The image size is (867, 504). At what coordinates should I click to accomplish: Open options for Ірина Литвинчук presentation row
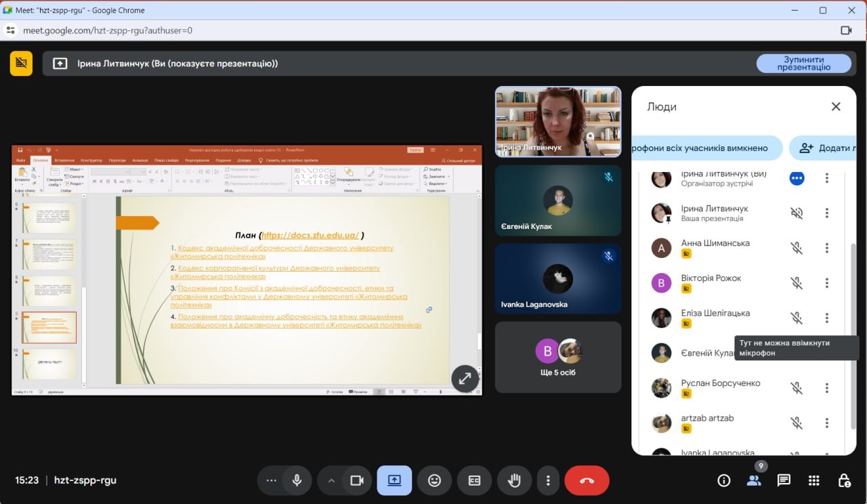point(826,213)
